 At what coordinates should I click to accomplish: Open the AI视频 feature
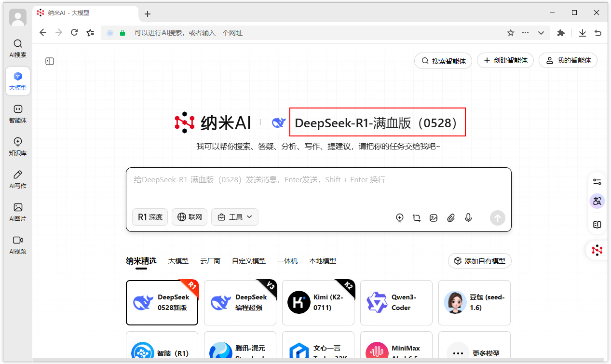(x=17, y=244)
